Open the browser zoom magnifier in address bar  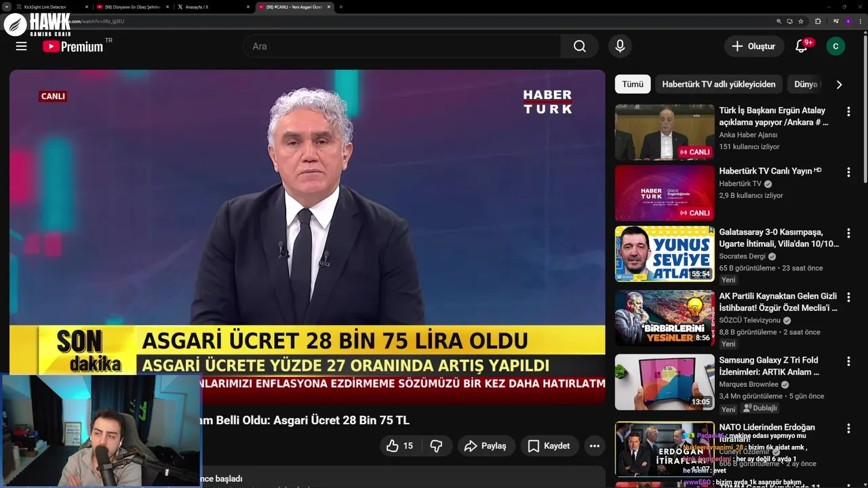point(779,21)
